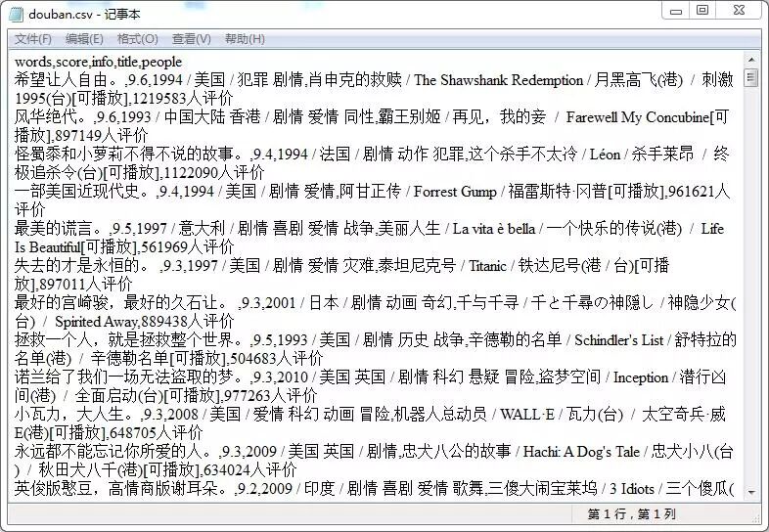Click the scrollbar down arrow
Image resolution: width=769 pixels, height=532 pixels.
[751, 492]
